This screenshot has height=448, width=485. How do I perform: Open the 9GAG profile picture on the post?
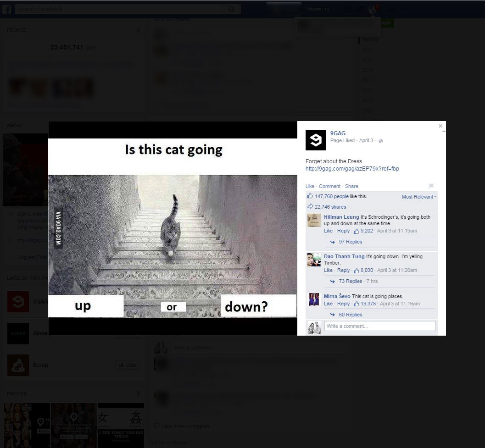tap(316, 140)
